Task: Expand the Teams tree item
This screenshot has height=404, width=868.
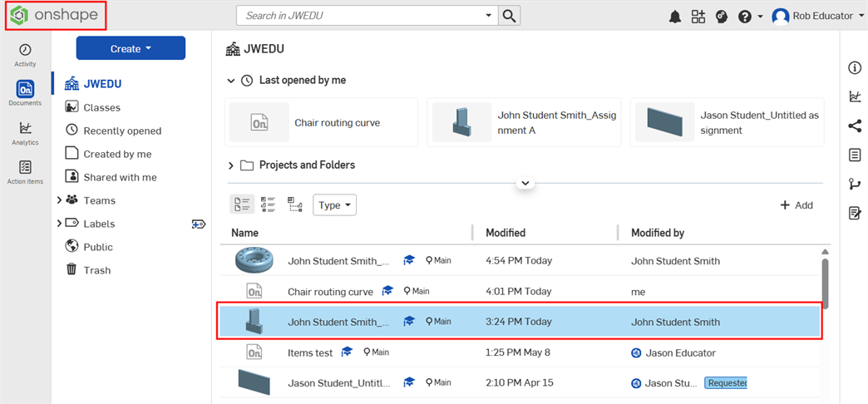Action: (59, 200)
